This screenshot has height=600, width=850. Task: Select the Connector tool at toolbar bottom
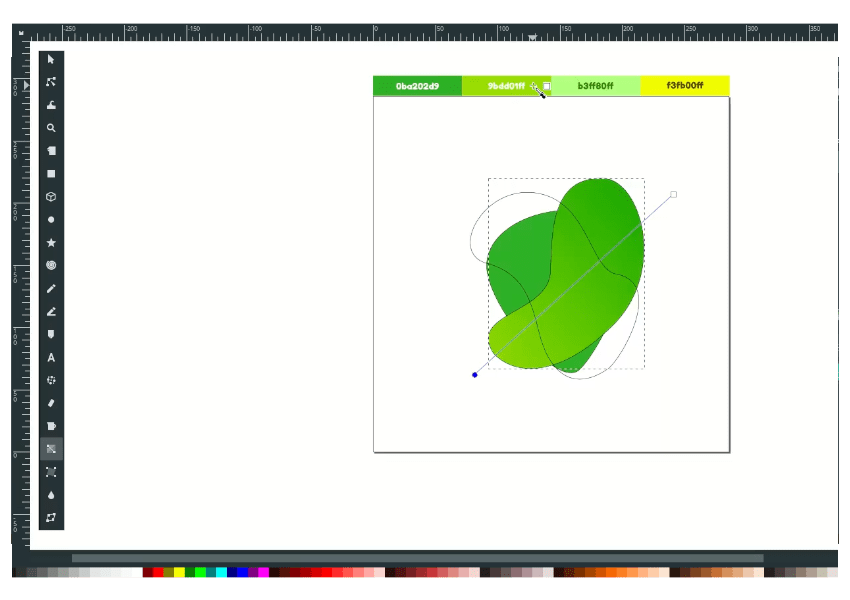[x=51, y=518]
